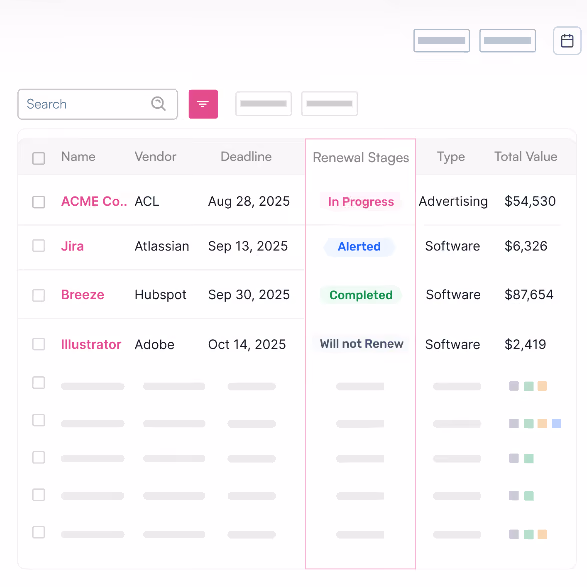Click the Completed status badge
This screenshot has height=587, width=587.
click(361, 295)
